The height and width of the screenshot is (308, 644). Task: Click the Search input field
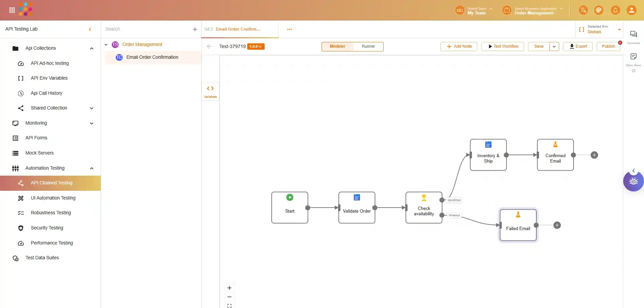click(146, 29)
